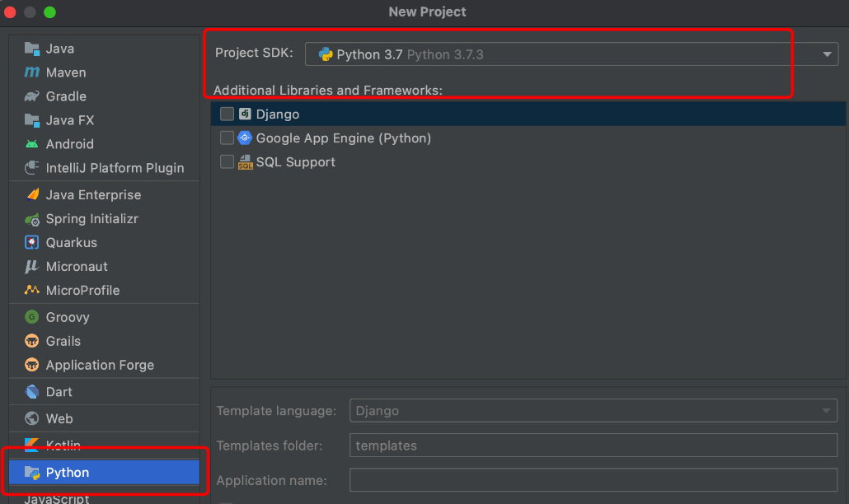The width and height of the screenshot is (849, 504).
Task: Select the JavaScript project type
Action: [x=104, y=498]
